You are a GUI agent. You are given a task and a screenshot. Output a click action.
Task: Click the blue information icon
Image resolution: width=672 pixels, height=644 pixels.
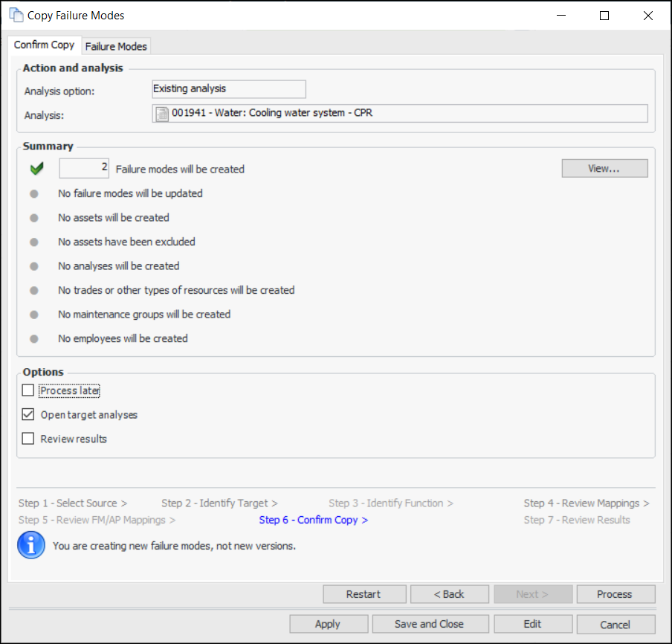pos(31,545)
